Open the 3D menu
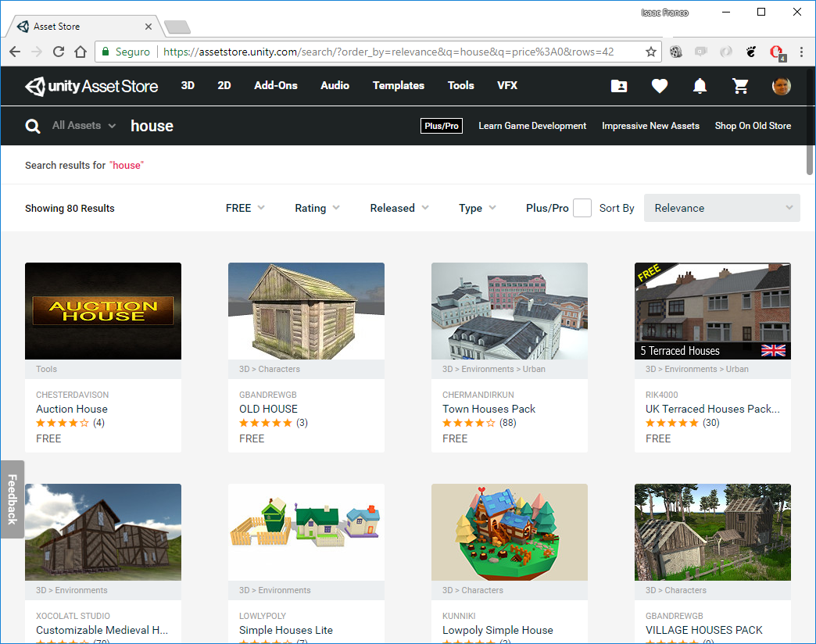The image size is (816, 644). tap(188, 85)
